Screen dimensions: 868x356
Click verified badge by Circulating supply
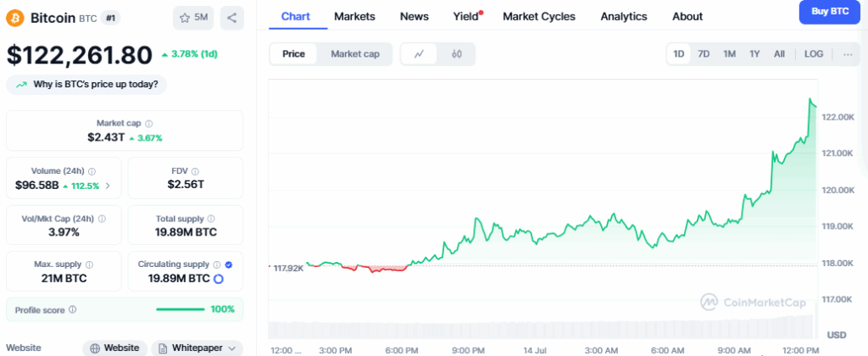[x=229, y=264]
